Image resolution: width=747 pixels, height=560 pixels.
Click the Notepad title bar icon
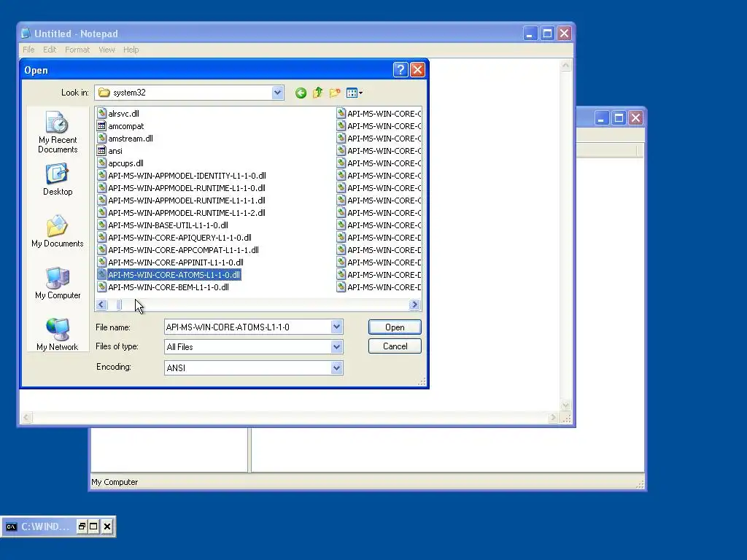[x=26, y=34]
